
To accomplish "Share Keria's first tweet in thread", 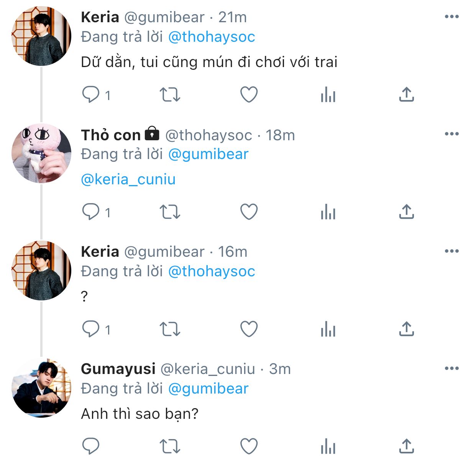I will (407, 95).
